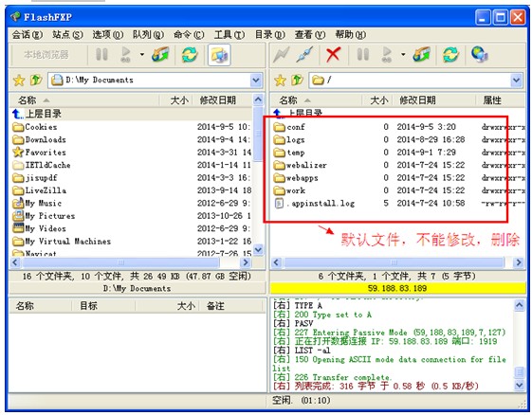Expand the D:\My Documents path dropdown

(256, 81)
